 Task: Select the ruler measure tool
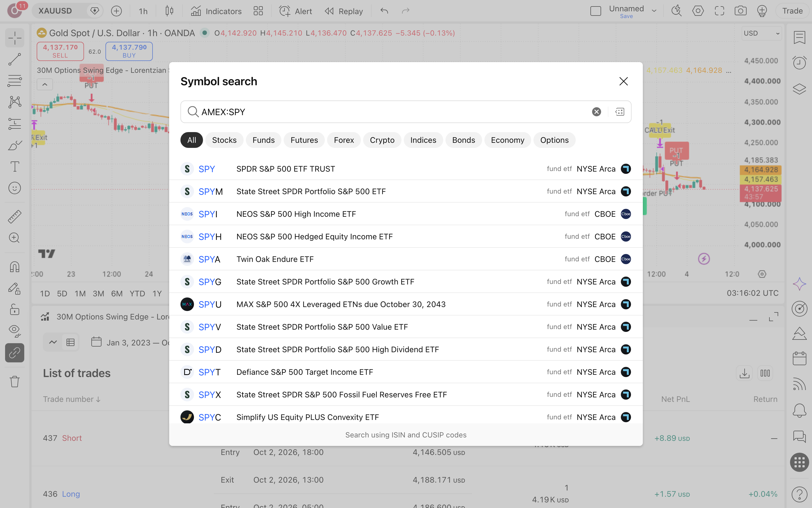pyautogui.click(x=14, y=217)
